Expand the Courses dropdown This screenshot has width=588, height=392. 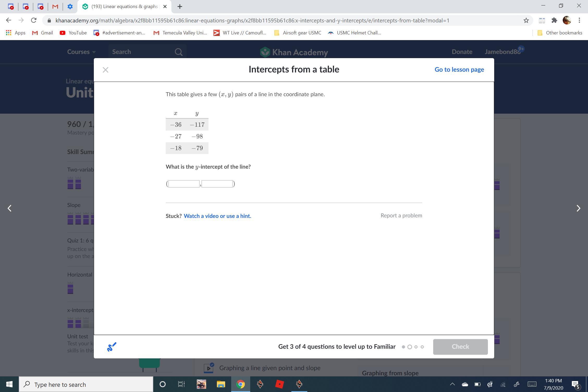click(x=81, y=52)
